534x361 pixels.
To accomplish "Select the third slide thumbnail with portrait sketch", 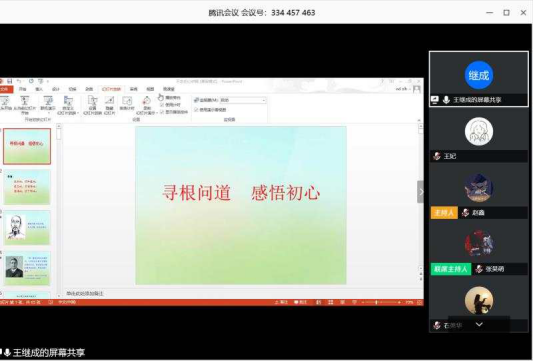I will pos(27,227).
